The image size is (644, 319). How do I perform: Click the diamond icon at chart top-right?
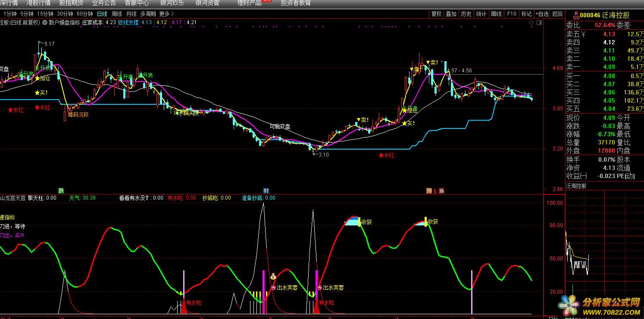[x=531, y=22]
